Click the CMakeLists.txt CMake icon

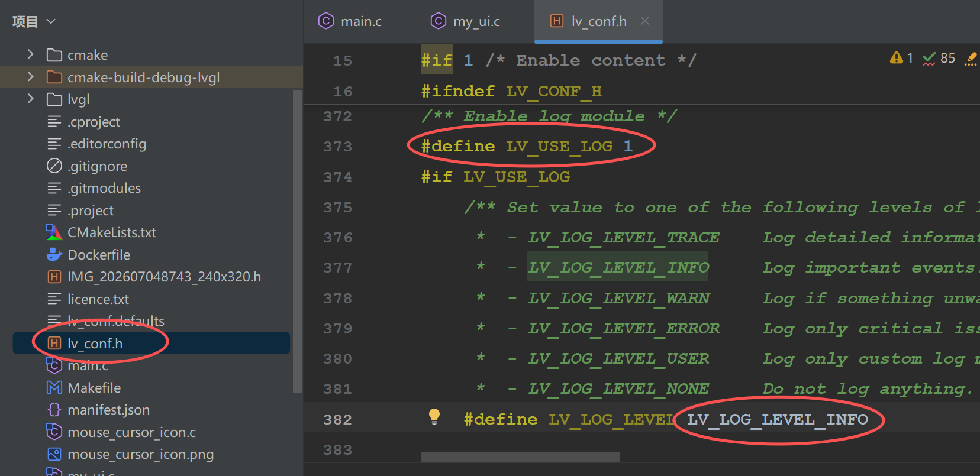point(54,232)
